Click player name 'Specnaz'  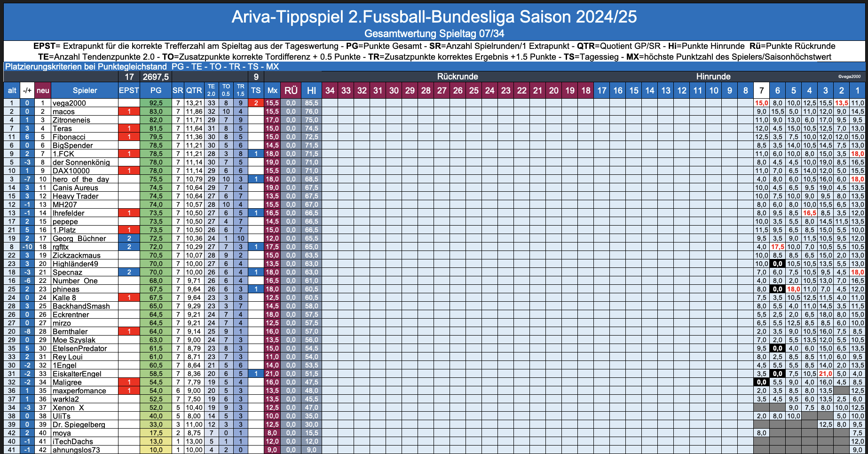67,272
